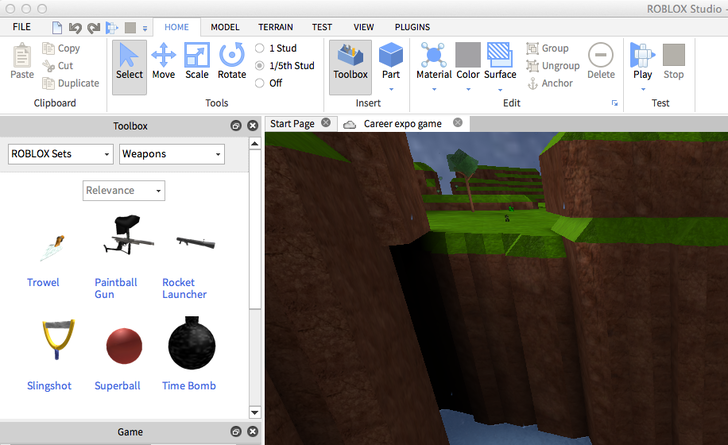
Task: Delete the selected object
Action: (x=601, y=61)
